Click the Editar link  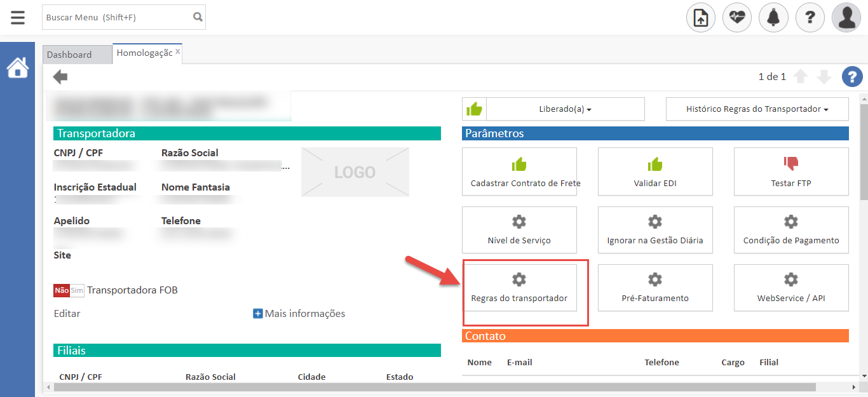coord(67,314)
